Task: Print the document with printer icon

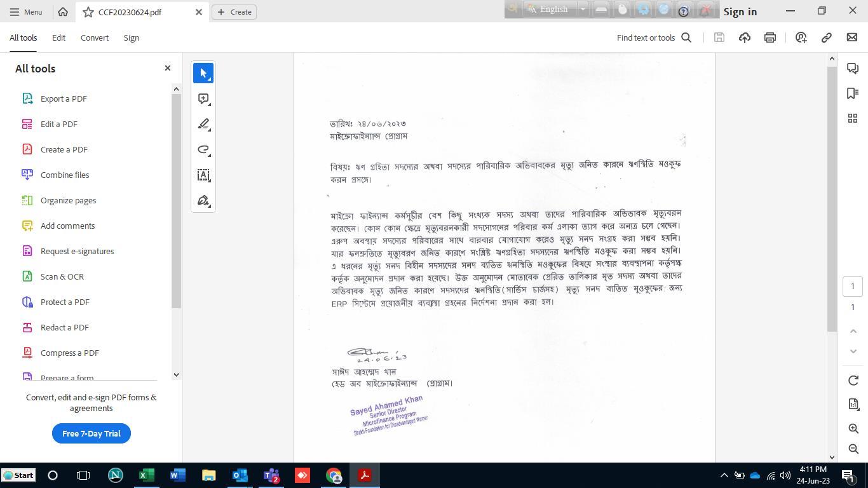Action: pyautogui.click(x=770, y=37)
